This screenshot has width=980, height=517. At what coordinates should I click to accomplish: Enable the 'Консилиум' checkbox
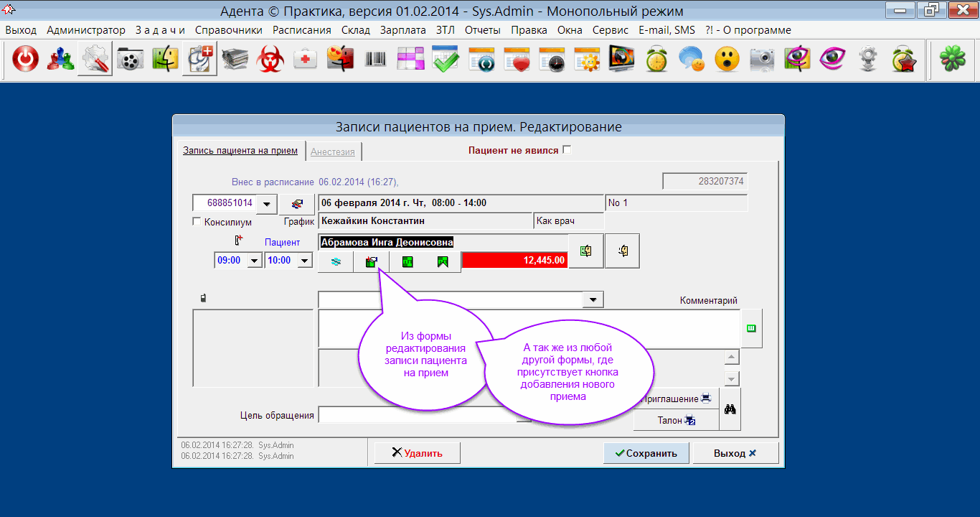click(x=197, y=222)
